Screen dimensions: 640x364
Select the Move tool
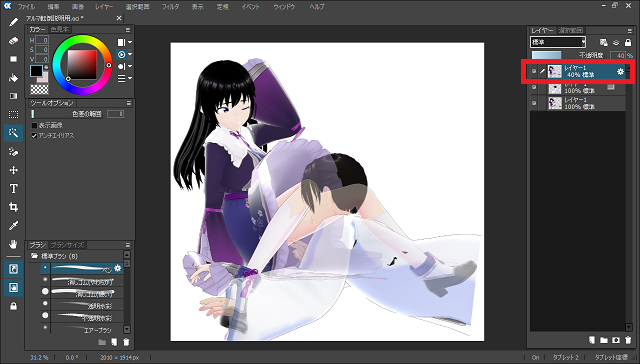pyautogui.click(x=13, y=170)
